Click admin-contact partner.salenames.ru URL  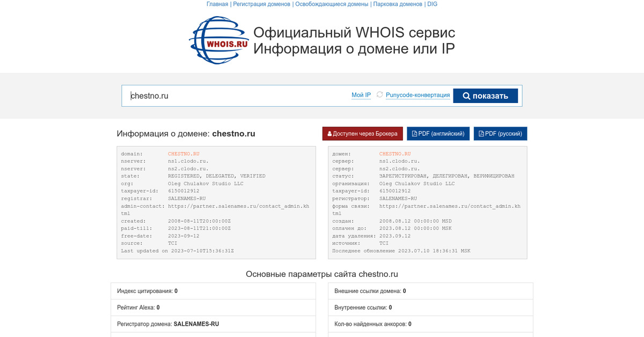click(x=238, y=206)
